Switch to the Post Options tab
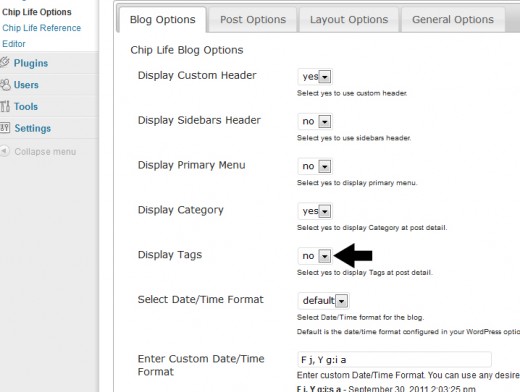520x392 pixels. [x=253, y=20]
